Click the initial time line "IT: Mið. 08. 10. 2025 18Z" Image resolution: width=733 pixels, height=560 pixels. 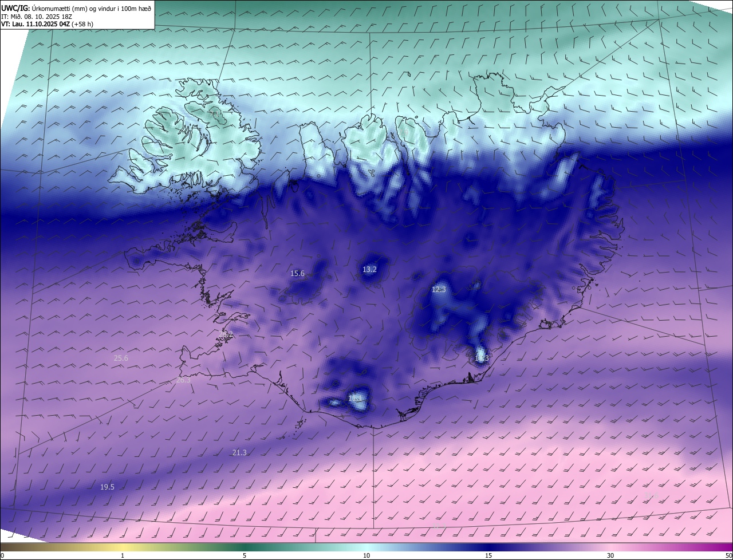coord(37,17)
